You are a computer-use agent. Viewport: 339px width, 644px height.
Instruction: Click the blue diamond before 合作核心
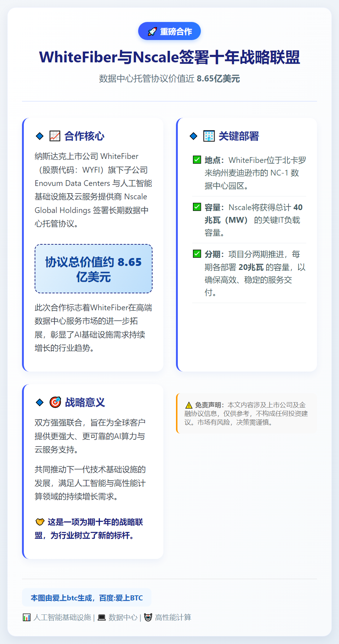click(40, 136)
